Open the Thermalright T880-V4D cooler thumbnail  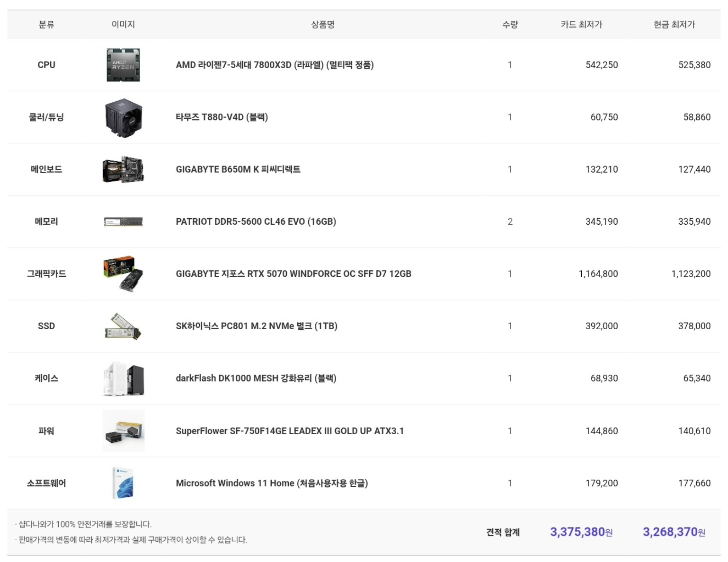click(x=123, y=117)
